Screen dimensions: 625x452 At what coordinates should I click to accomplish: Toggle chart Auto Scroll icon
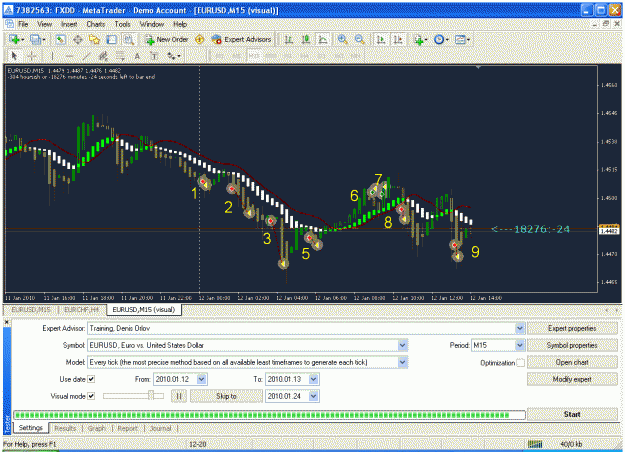coord(381,39)
